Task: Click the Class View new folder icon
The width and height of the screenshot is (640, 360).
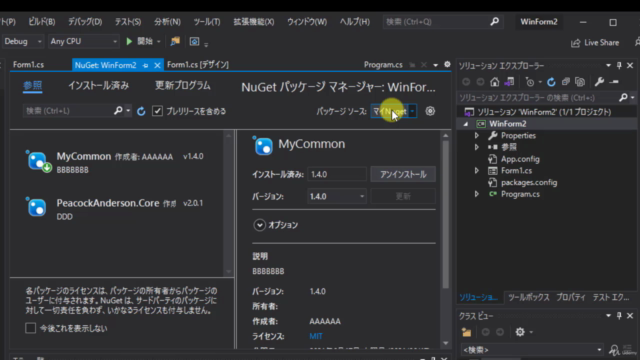Action: [x=466, y=332]
